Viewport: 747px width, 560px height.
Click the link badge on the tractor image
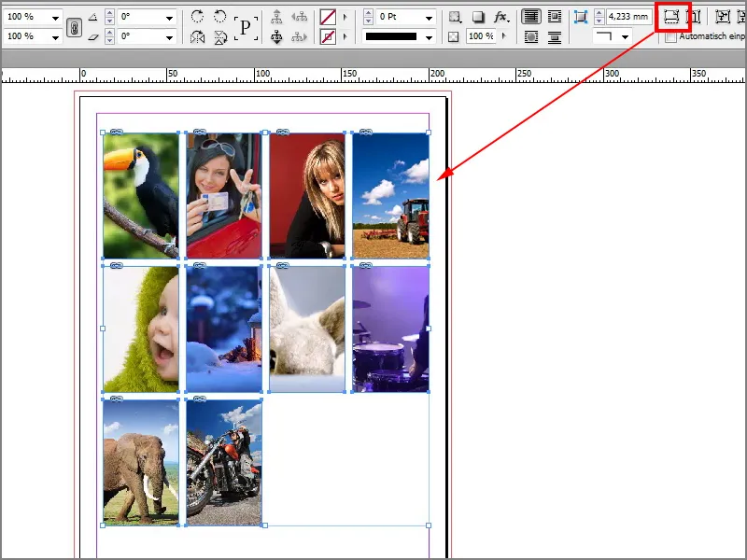365,132
